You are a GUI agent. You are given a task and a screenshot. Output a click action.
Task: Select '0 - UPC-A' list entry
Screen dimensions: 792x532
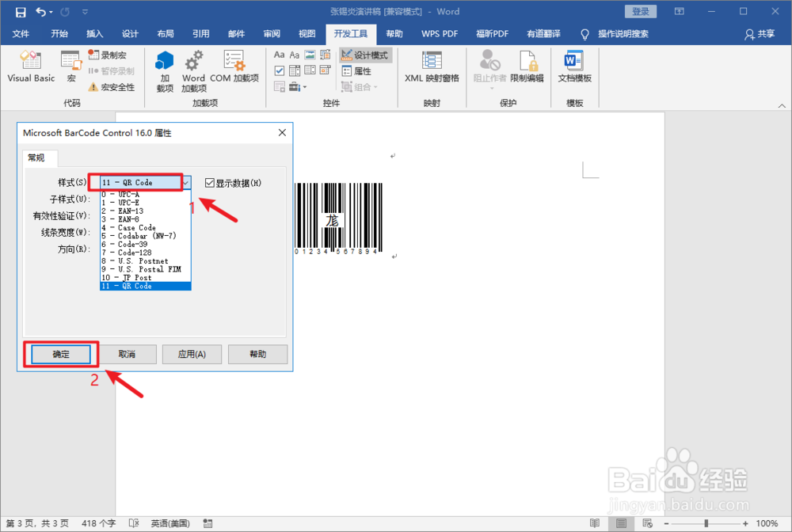click(146, 194)
